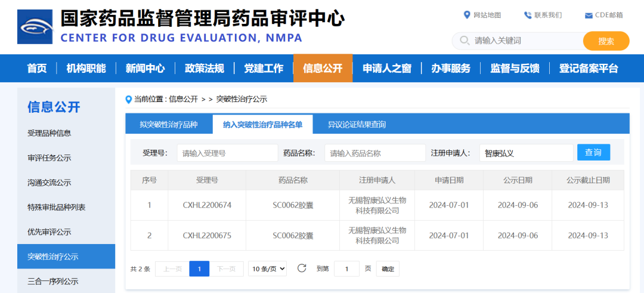Open the 信息公开 navigation menu
This screenshot has height=293, width=644.
click(x=323, y=68)
